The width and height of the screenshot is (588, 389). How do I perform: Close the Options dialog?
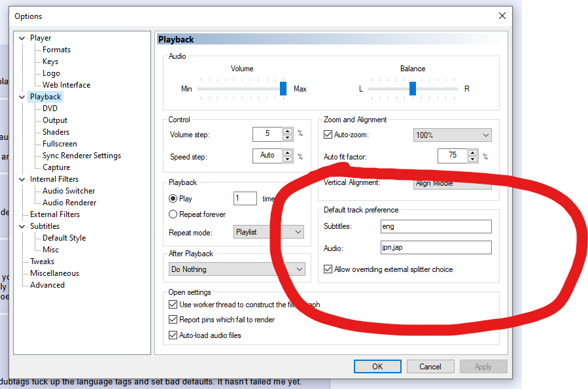pos(502,16)
